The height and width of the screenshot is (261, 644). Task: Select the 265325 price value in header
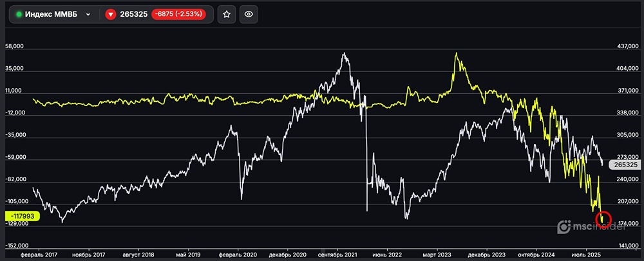point(134,14)
